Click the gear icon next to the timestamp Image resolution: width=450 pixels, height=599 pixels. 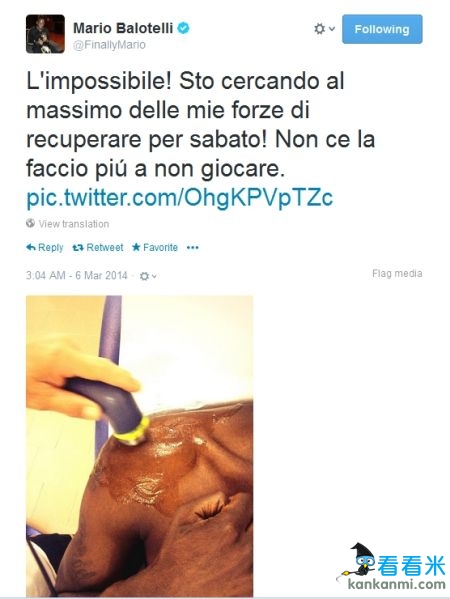point(144,276)
